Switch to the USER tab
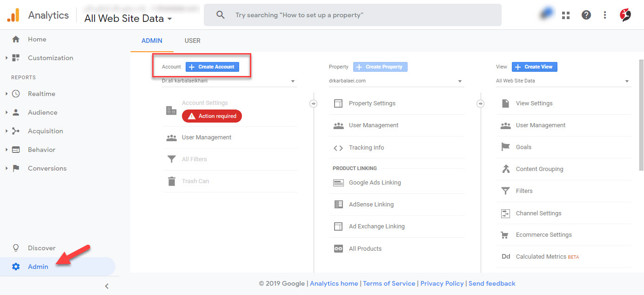Screen dimensions: 644x295 tap(192, 41)
